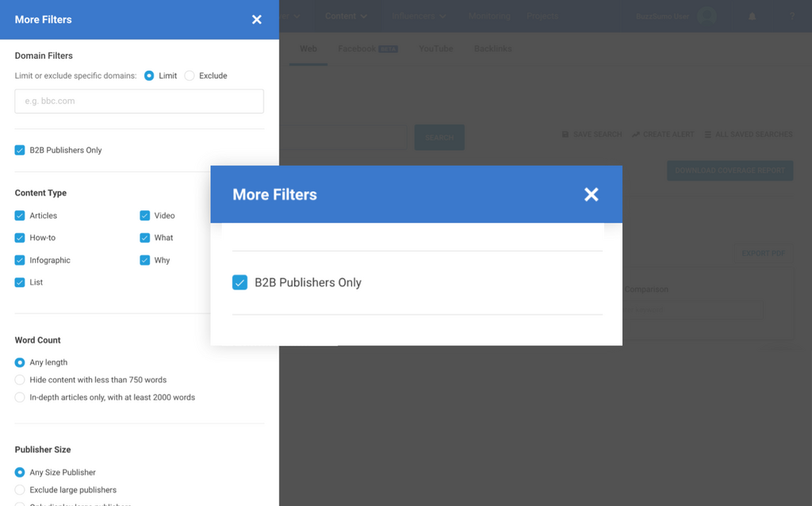Open the BuzzSumo user avatar
The width and height of the screenshot is (812, 506).
point(706,17)
